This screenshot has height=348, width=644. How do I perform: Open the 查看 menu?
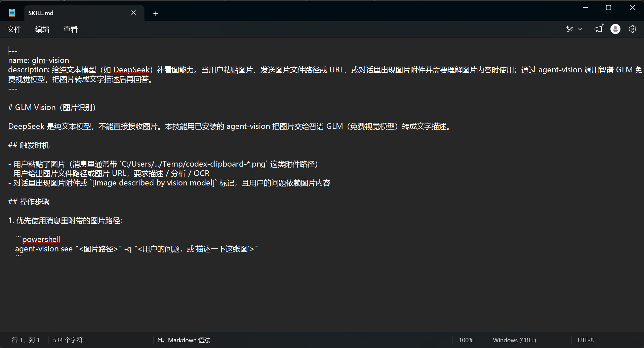71,30
